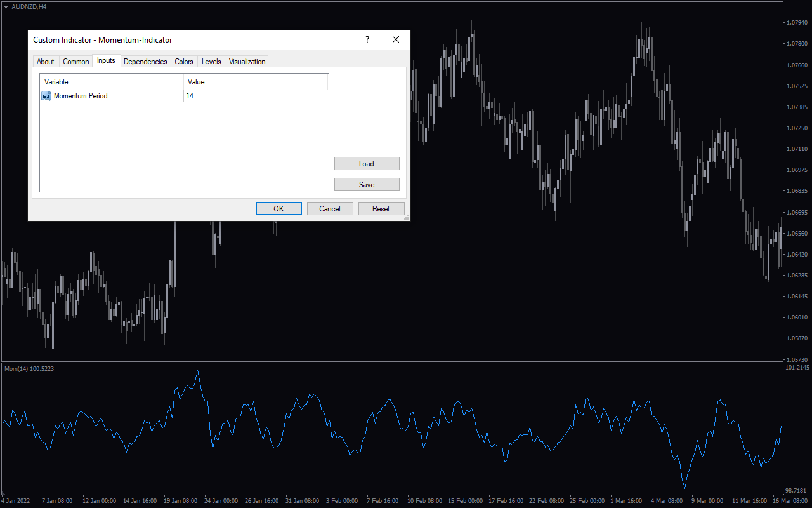This screenshot has height=508, width=812.
Task: Click the 101.2145 momentum scale value
Action: coord(797,368)
